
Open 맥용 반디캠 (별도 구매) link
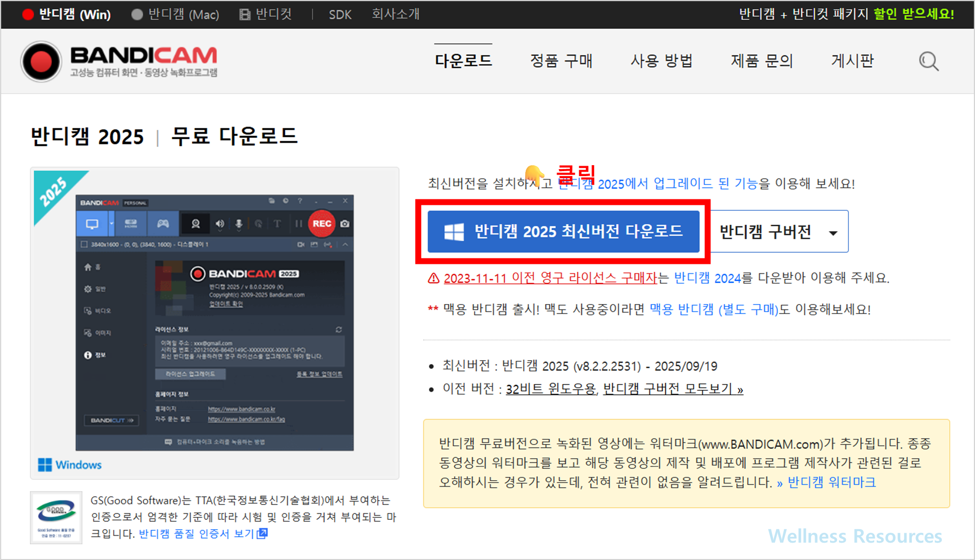click(714, 310)
